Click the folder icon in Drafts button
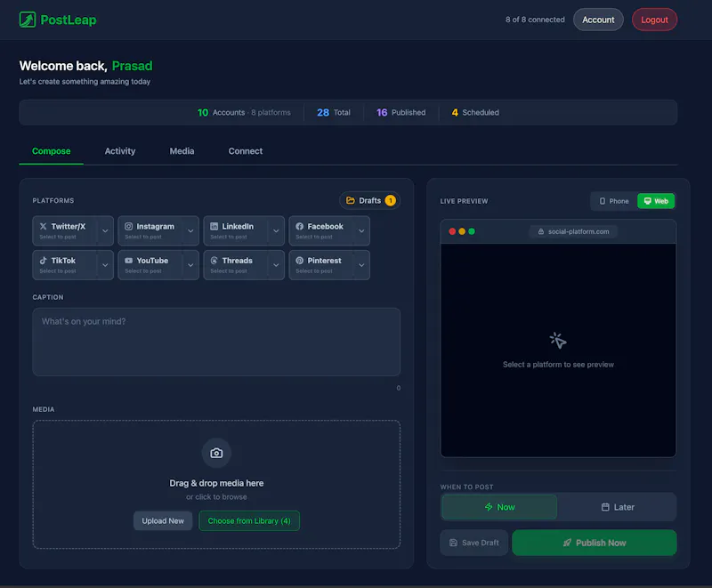712x588 pixels. coord(350,200)
